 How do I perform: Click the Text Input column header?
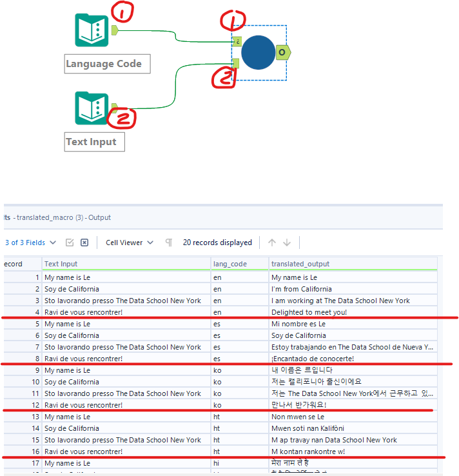click(126, 264)
